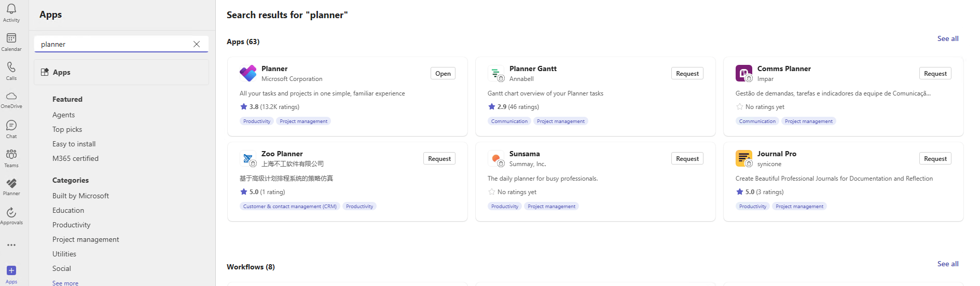Click the Zoo Planner app title
The width and height of the screenshot is (980, 286).
coord(282,154)
